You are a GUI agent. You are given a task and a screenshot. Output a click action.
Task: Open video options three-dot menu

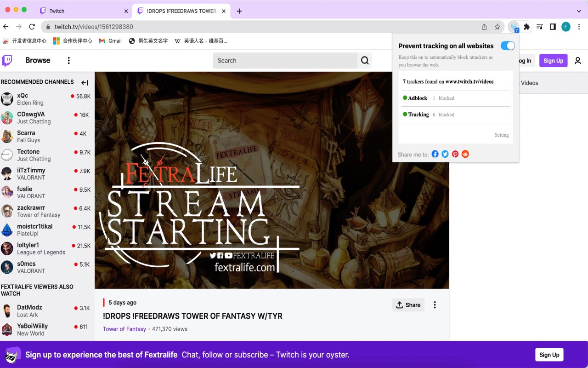pyautogui.click(x=435, y=305)
